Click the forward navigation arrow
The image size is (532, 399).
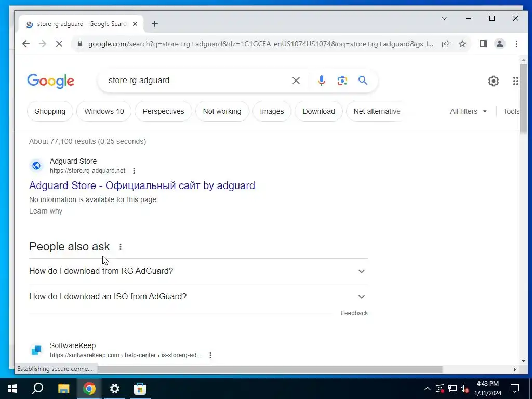43,44
